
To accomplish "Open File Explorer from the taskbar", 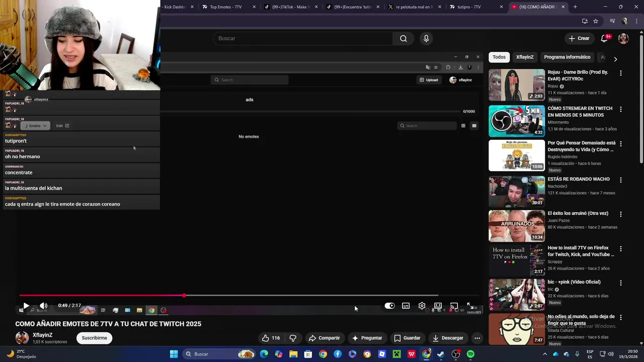I will point(293,354).
